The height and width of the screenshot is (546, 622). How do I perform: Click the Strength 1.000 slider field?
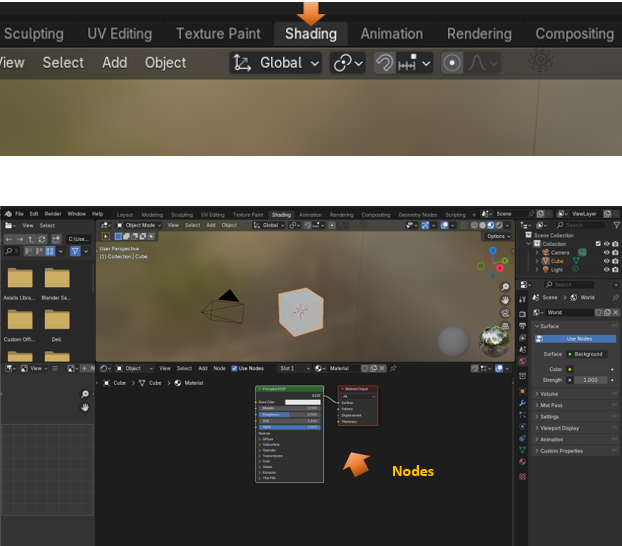click(592, 380)
